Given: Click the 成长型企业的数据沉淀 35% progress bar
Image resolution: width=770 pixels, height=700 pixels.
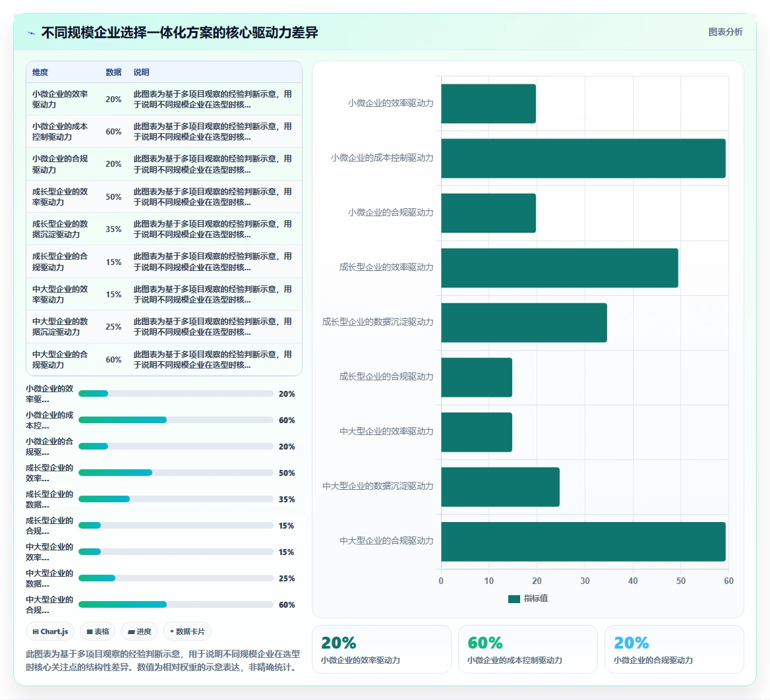Looking at the screenshot, I should point(176,499).
